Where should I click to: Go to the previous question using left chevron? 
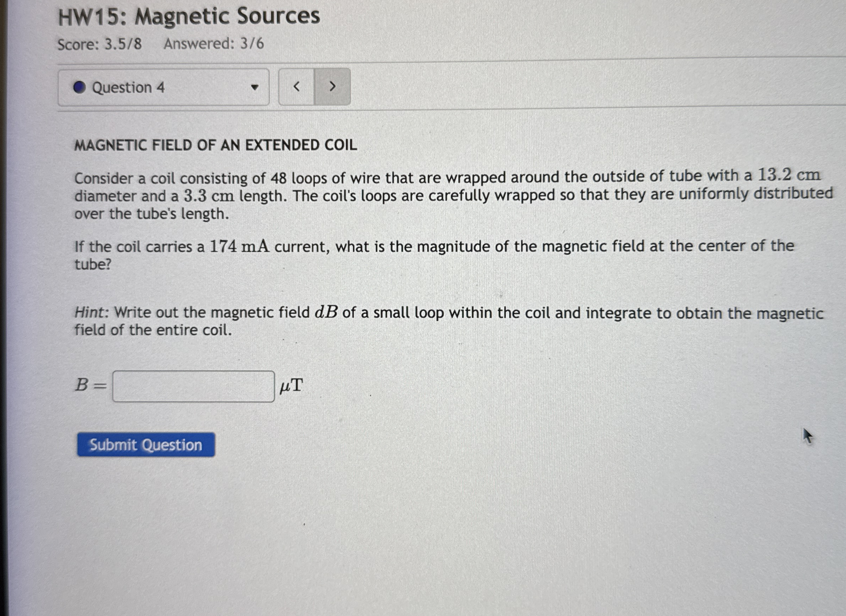[x=296, y=86]
